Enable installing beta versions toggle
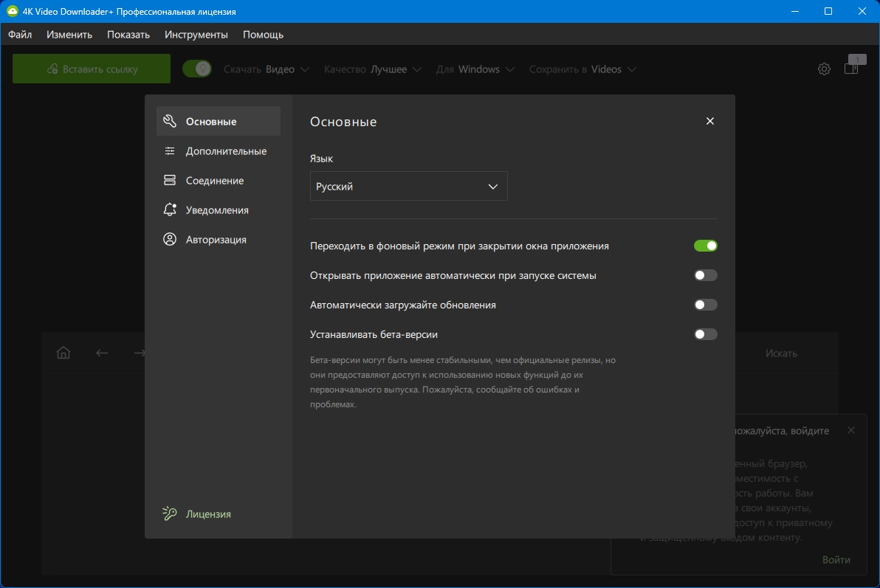The image size is (880, 588). (x=705, y=334)
